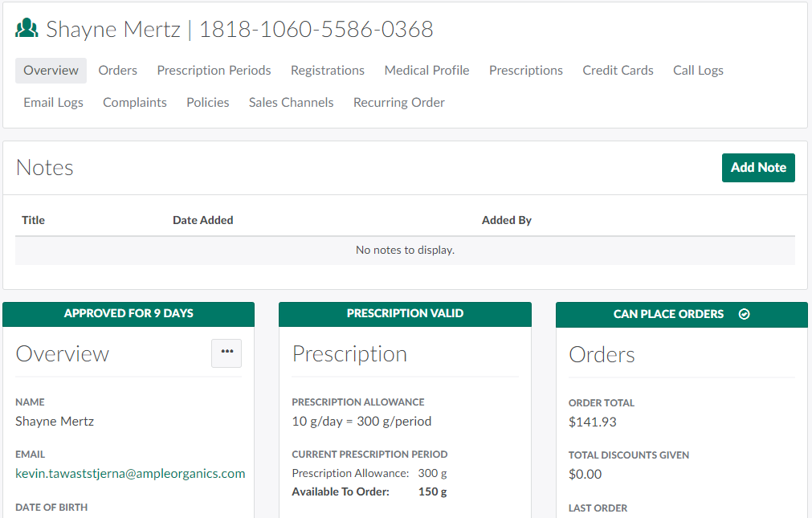Image resolution: width=812 pixels, height=518 pixels.
Task: Click the Approved For 9 Days banner
Action: pos(129,314)
